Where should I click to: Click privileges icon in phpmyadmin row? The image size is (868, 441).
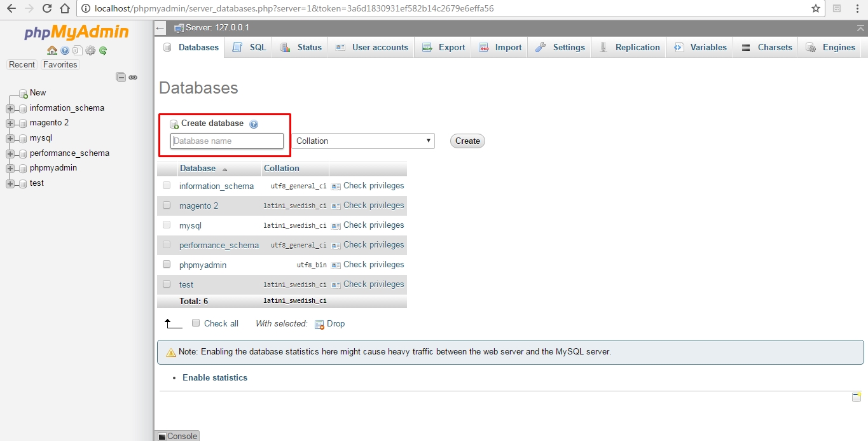pyautogui.click(x=336, y=265)
